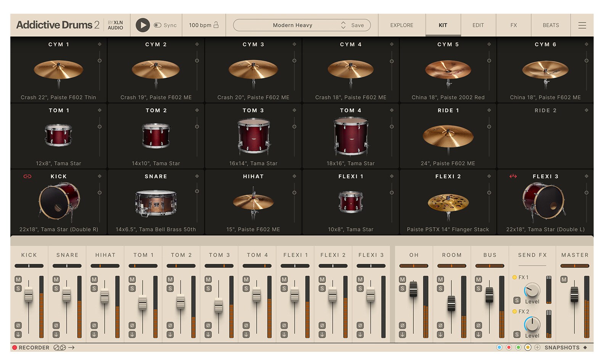Mute the HIHAT channel
Screen dimensions: 612x364
(94, 279)
